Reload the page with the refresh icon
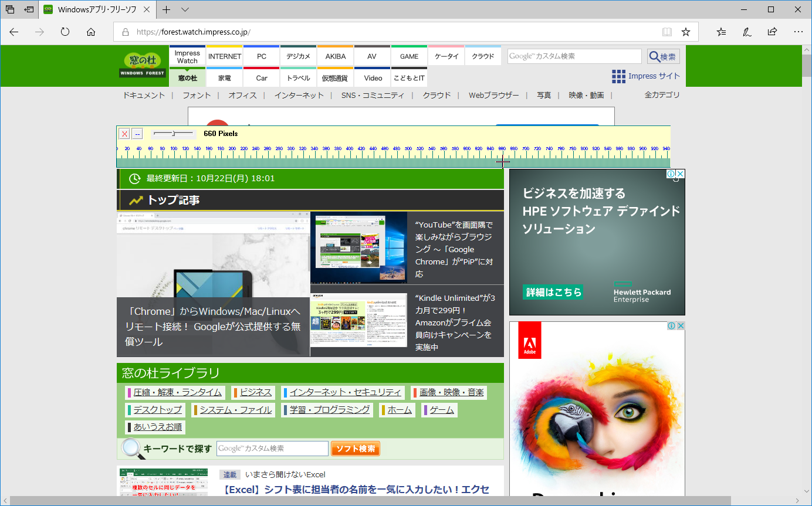Viewport: 812px width, 506px height. pos(65,32)
